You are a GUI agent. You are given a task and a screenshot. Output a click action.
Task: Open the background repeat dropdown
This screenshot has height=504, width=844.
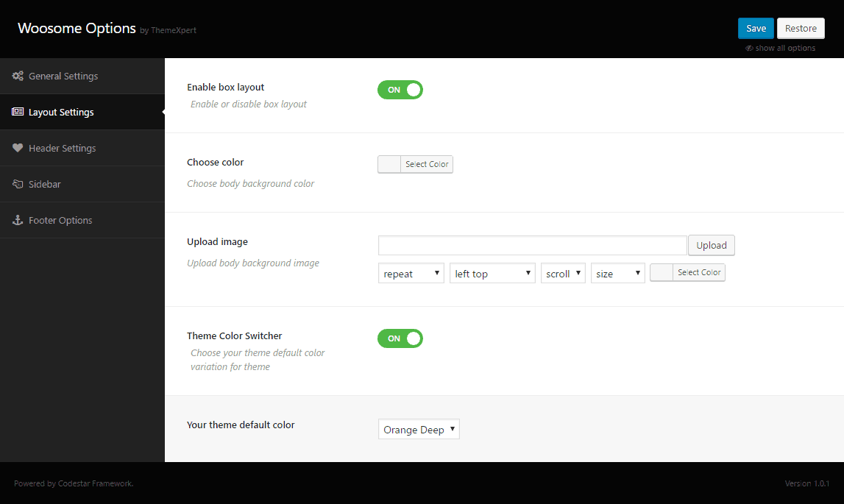tap(411, 273)
